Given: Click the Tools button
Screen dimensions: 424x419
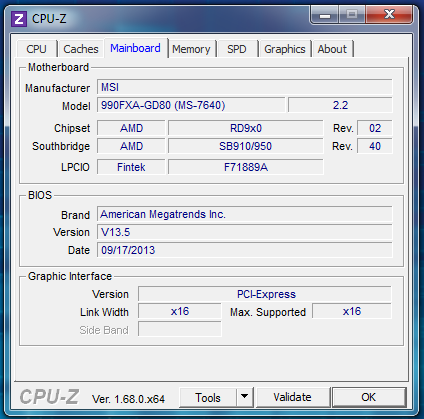Looking at the screenshot, I should coord(208,397).
